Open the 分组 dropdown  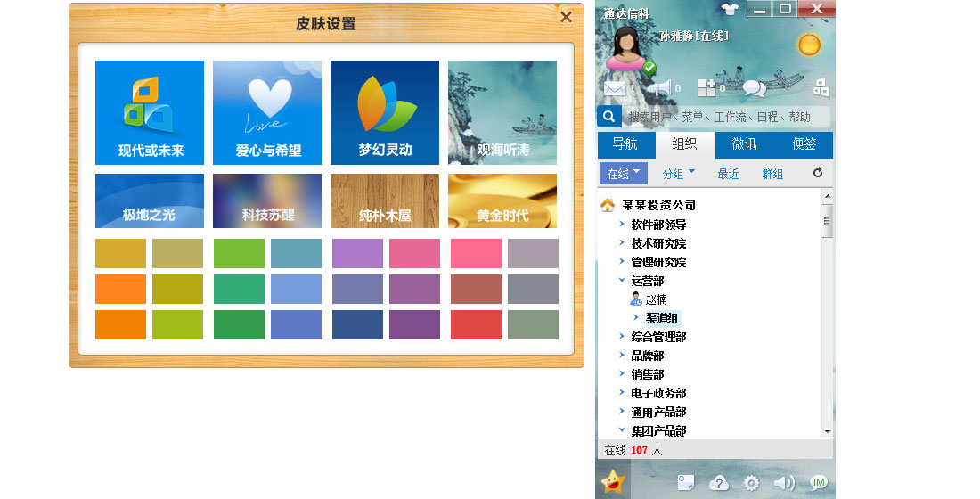tap(678, 174)
